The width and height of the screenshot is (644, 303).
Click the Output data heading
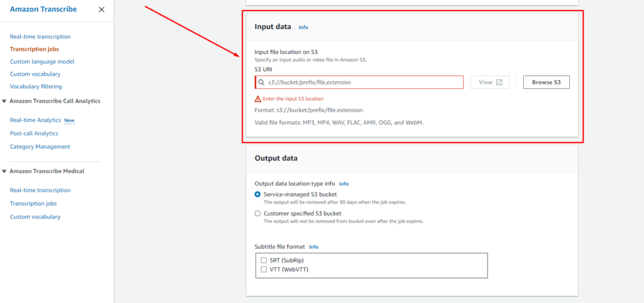(x=276, y=158)
